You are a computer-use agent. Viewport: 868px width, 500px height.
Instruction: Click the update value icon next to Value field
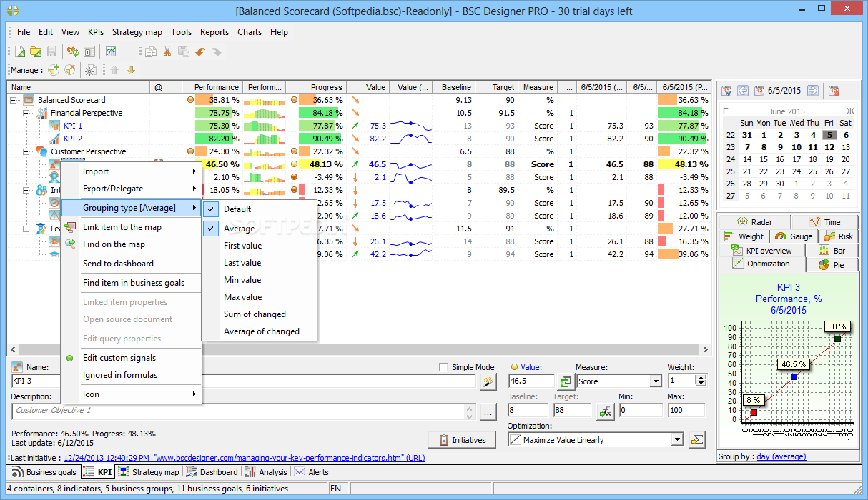tap(566, 382)
